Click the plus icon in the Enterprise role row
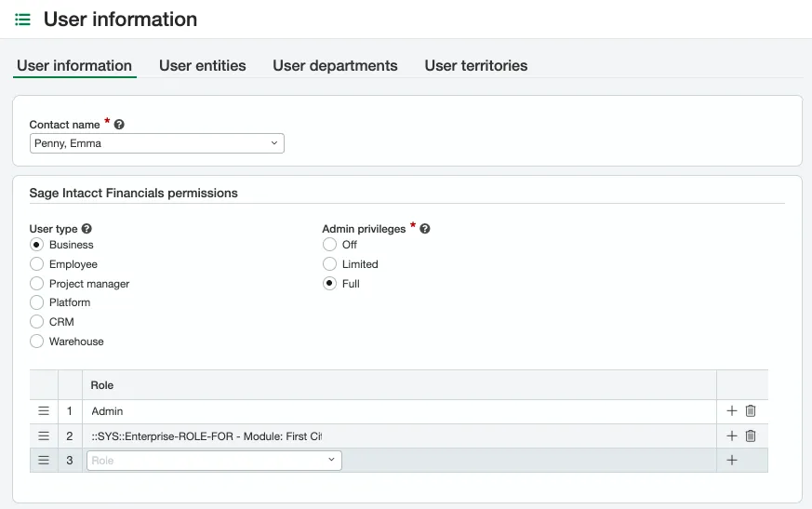 732,435
